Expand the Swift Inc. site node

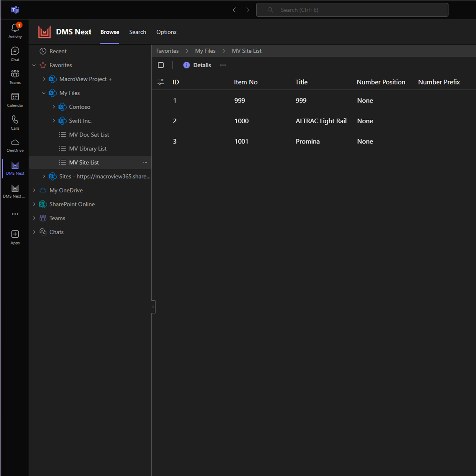(x=53, y=120)
